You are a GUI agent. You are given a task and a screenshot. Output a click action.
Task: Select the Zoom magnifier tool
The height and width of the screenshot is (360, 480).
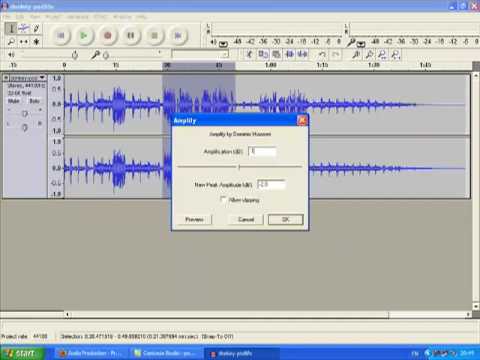click(x=11, y=42)
